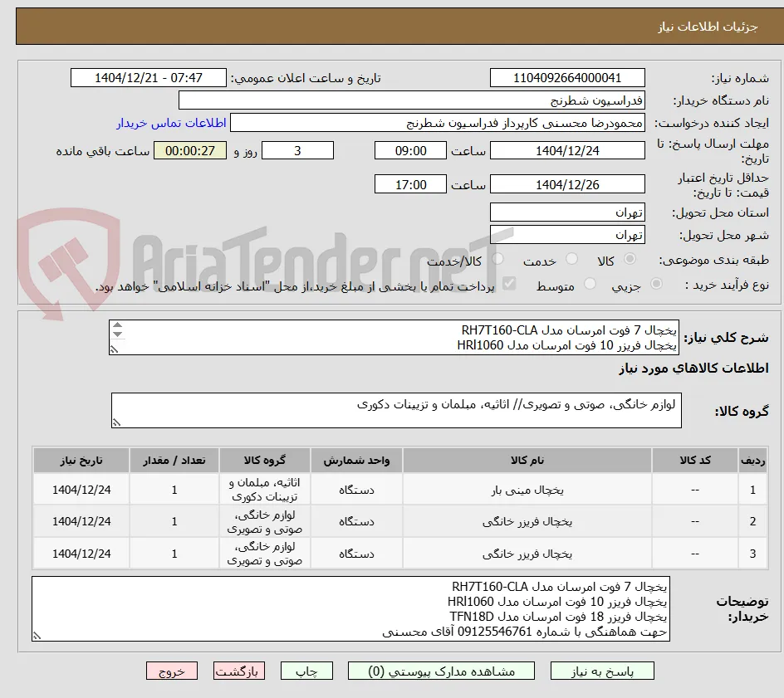Click the نام کالا column header
This screenshot has width=784, height=698.
coord(527,460)
